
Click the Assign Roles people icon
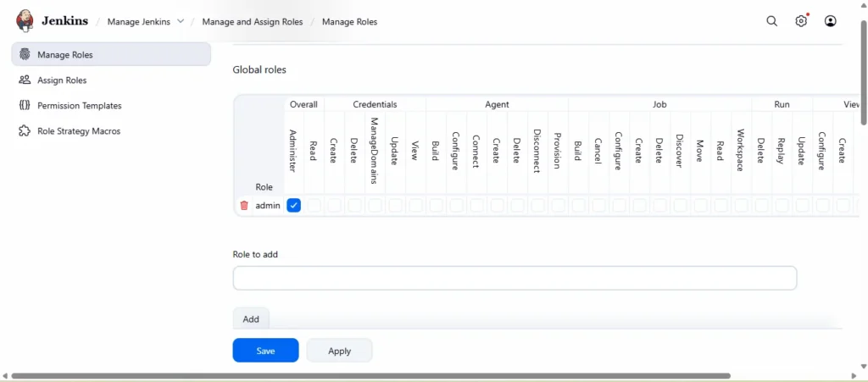[x=25, y=80]
